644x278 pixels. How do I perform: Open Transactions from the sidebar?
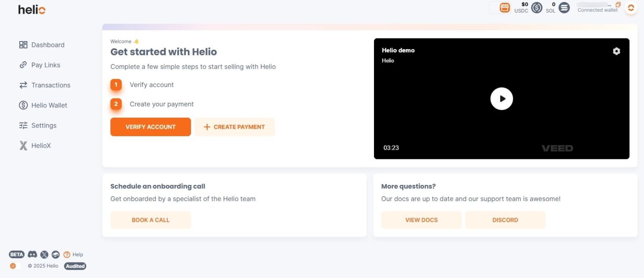51,85
